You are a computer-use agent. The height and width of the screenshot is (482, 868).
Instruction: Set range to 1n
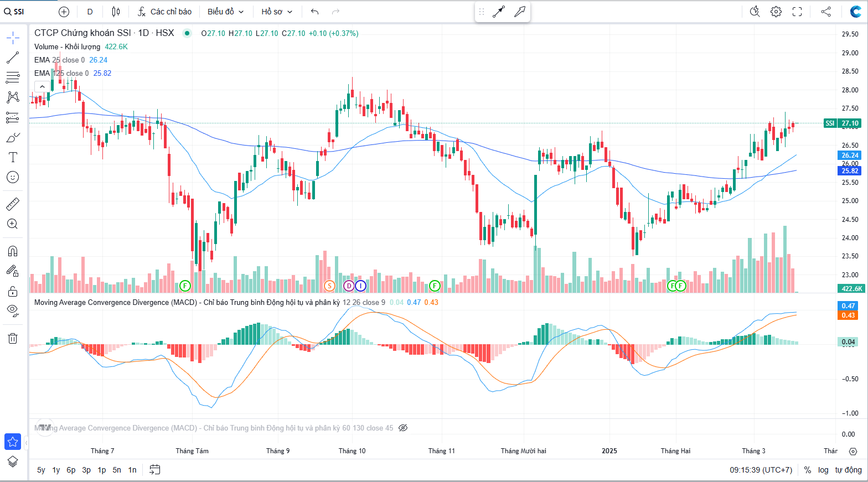[132, 470]
